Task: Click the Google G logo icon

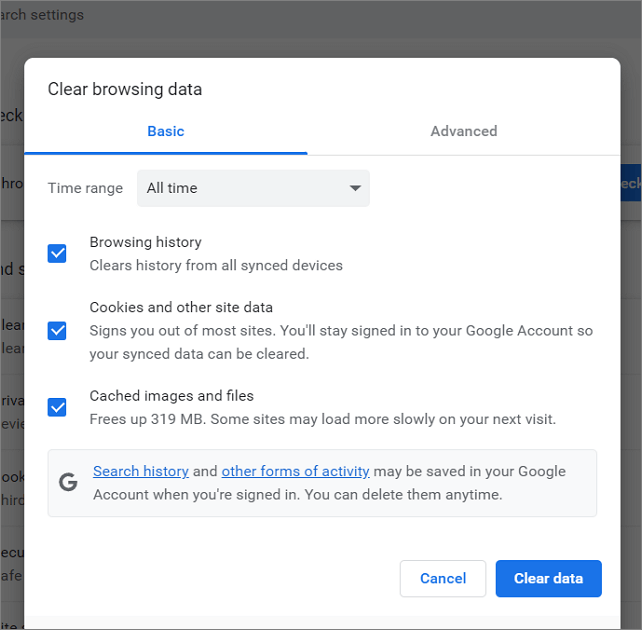Action: [x=68, y=483]
